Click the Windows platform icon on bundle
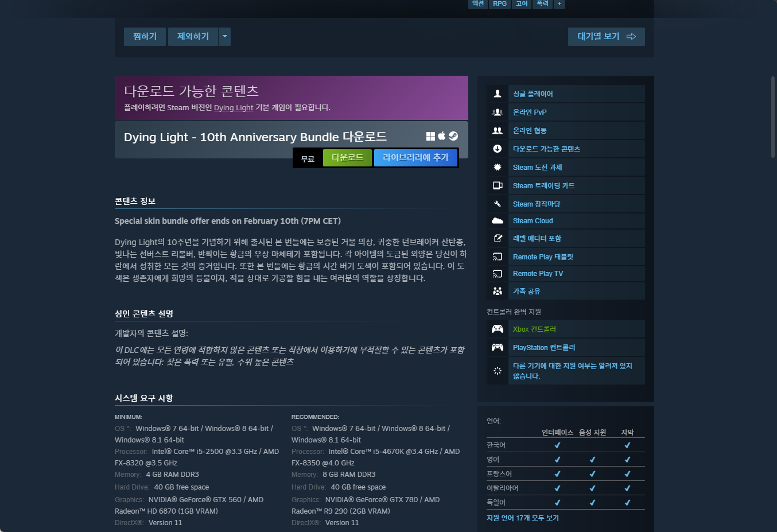777x532 pixels. coord(430,136)
